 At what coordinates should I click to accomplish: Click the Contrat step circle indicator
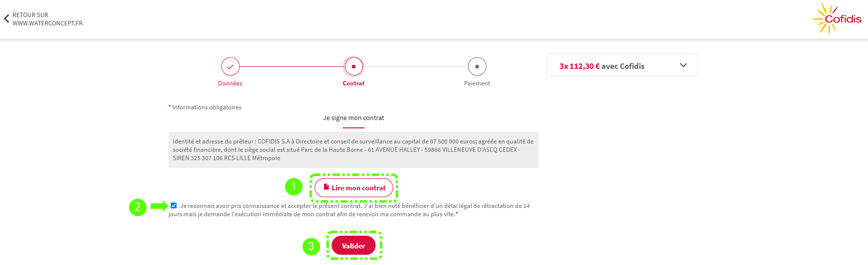(x=354, y=66)
